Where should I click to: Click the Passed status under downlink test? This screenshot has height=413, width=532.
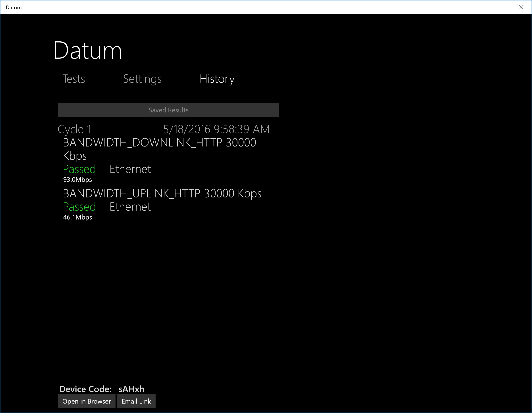[79, 169]
